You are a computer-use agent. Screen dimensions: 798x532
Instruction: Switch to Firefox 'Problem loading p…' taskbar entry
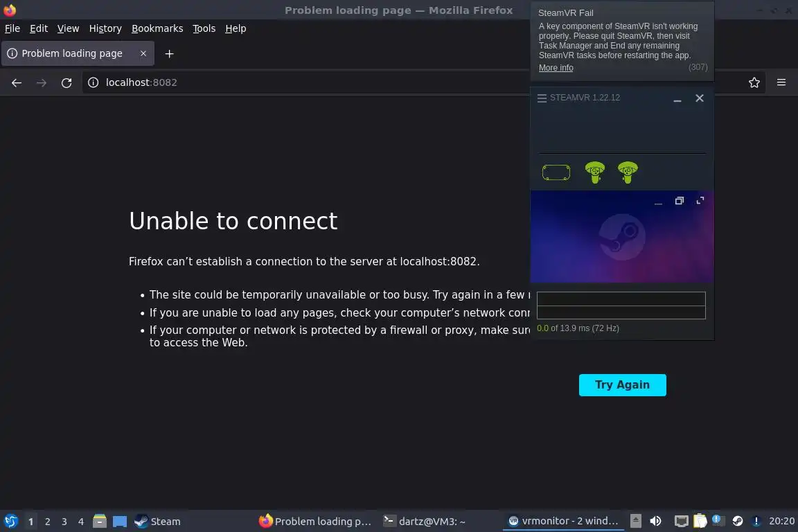click(x=316, y=522)
